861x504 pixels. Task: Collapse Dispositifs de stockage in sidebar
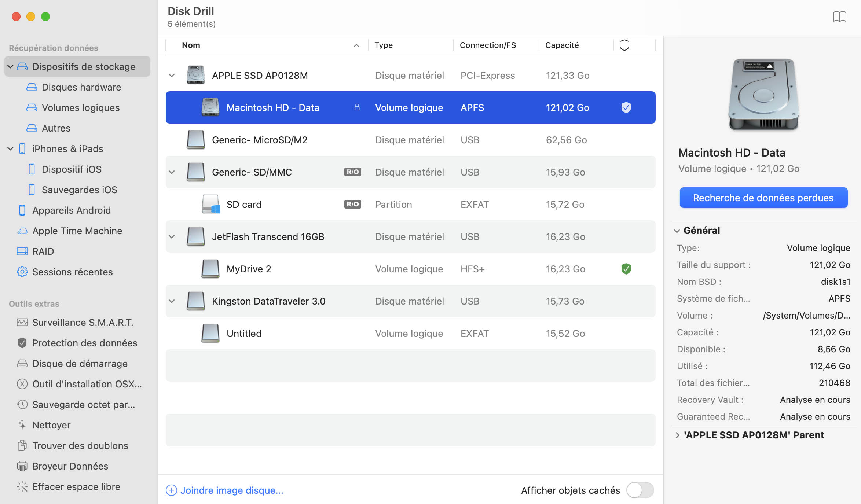click(x=10, y=66)
